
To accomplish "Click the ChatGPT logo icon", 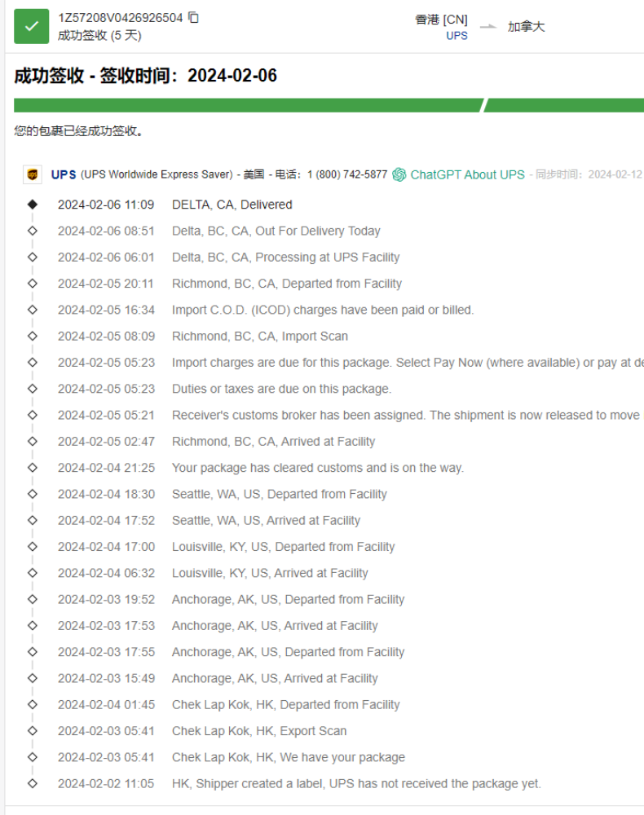I will [399, 174].
